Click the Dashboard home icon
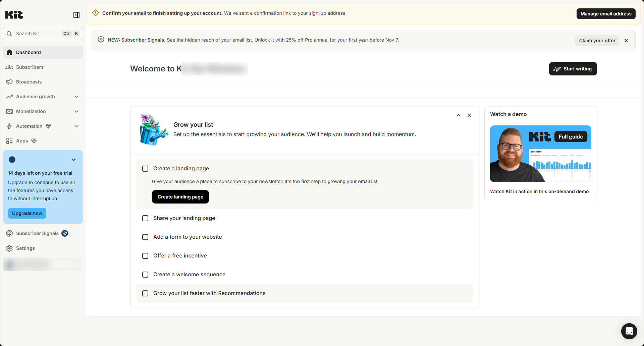Viewport: 644px width, 346px height. coord(9,52)
